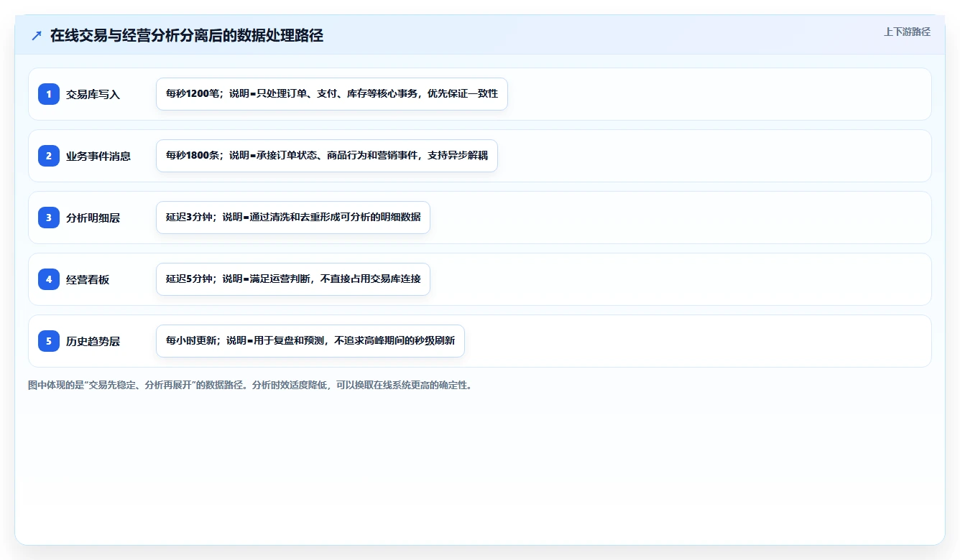Click the step 3 number badge
Viewport: 960px width, 560px height.
49,218
